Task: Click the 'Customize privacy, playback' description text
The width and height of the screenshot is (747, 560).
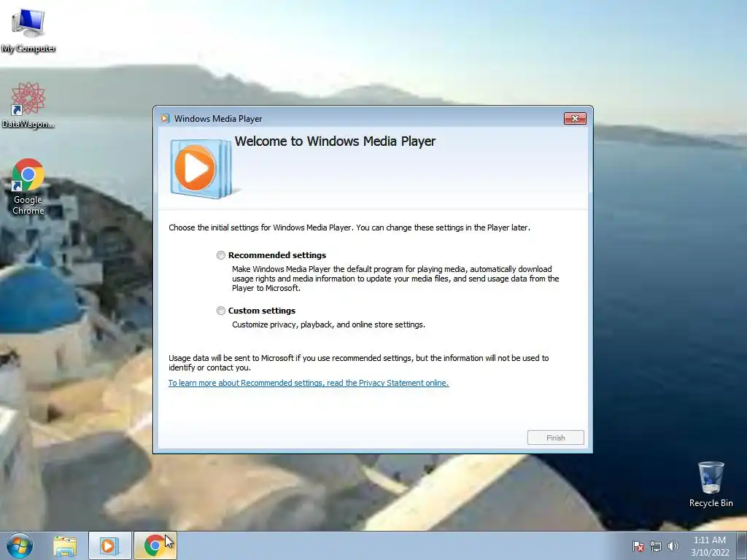Action: coord(328,324)
